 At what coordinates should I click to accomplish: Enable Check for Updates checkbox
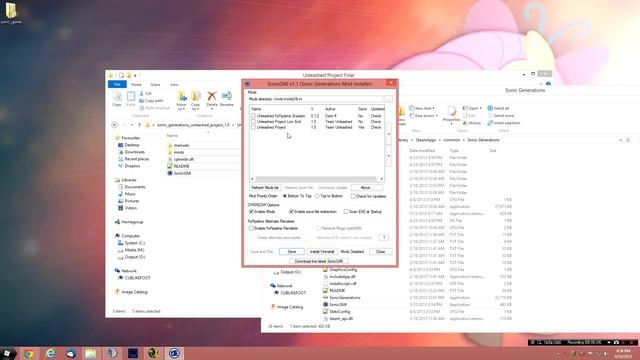tap(353, 196)
